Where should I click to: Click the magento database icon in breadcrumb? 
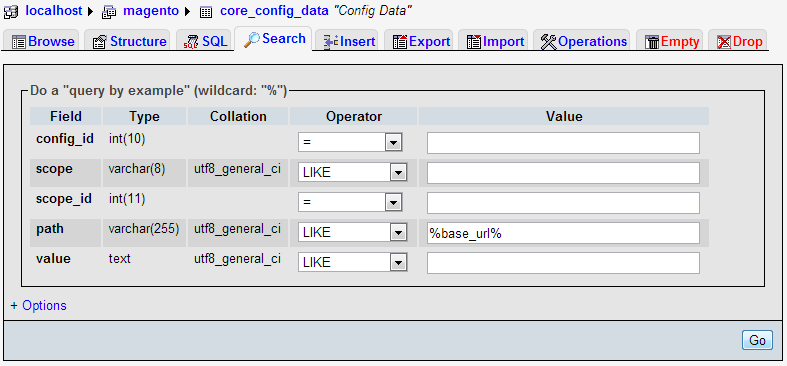(109, 12)
